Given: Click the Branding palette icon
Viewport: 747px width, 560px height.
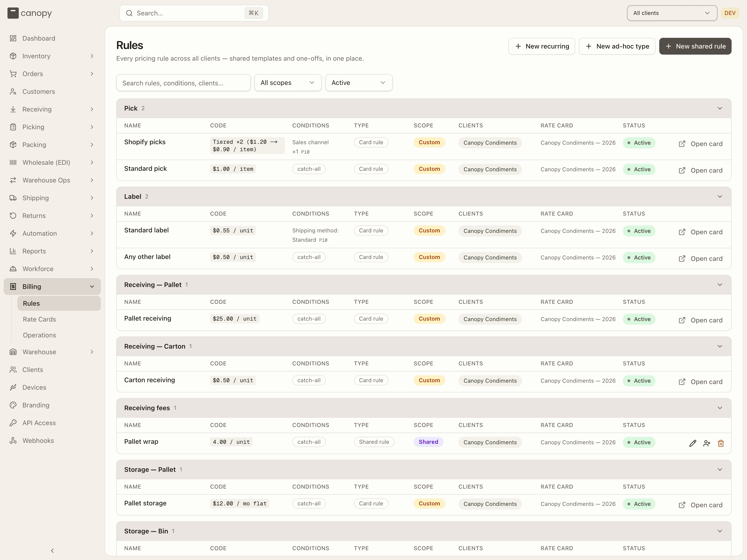Looking at the screenshot, I should coord(13,405).
